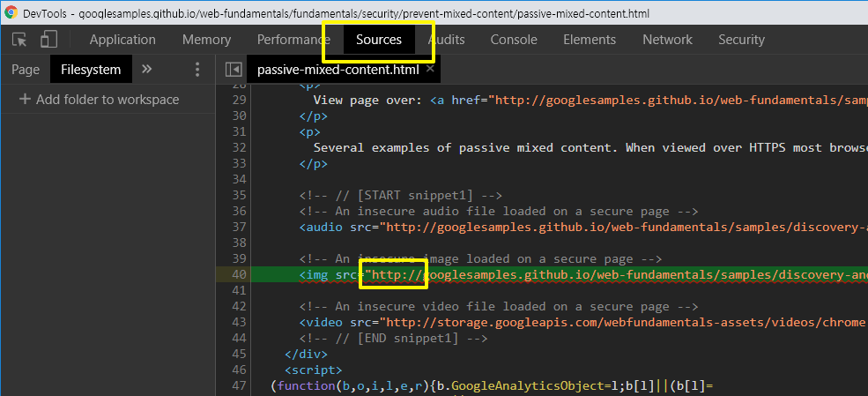Click the closing p tag on line 30

[314, 116]
